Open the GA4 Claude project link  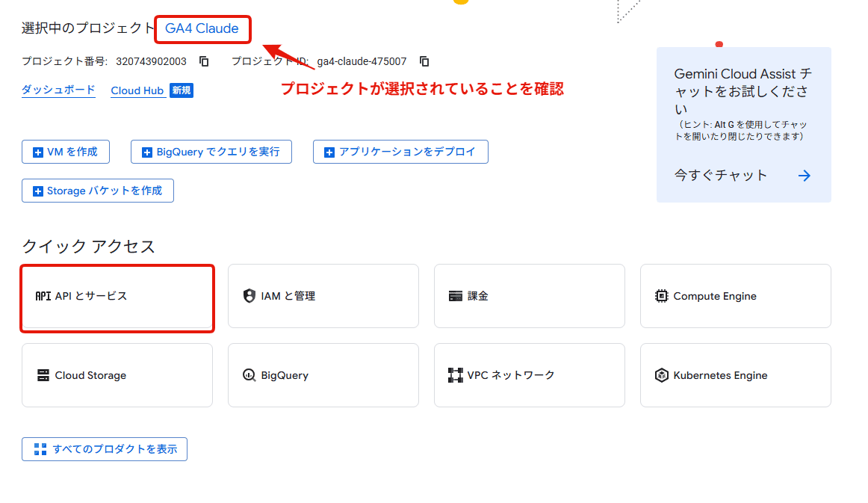pos(202,29)
